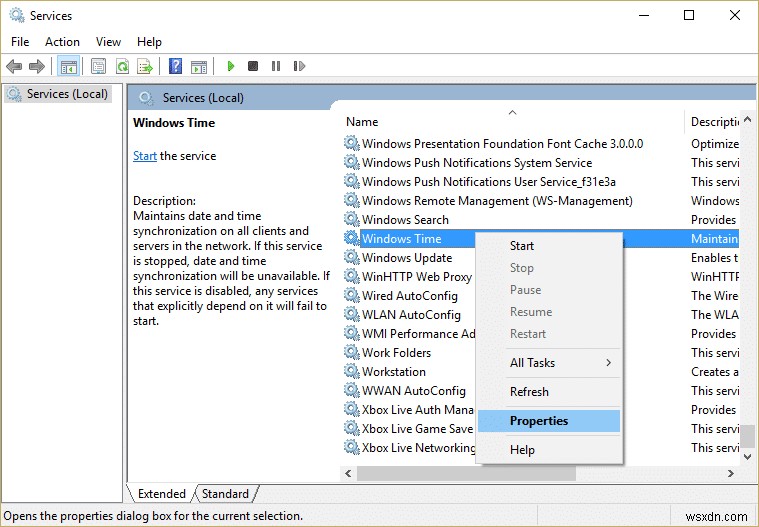Click the Forward arrow toolbar icon

tap(37, 66)
